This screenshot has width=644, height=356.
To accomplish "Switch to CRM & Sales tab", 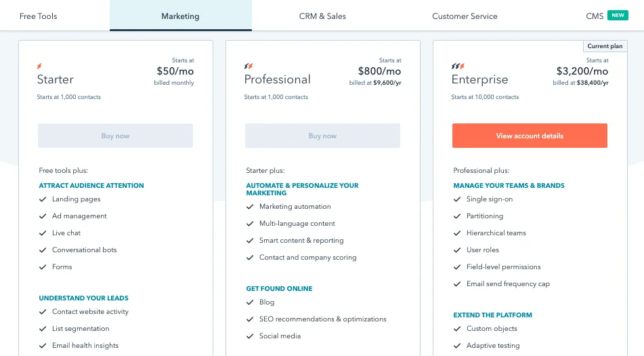I will click(x=322, y=16).
